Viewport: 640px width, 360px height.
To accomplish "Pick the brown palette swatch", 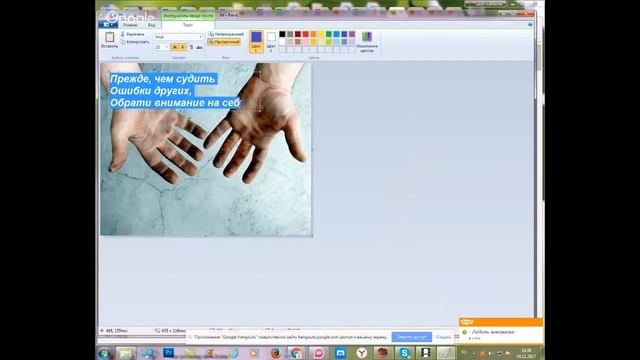I will pyautogui.click(x=298, y=42).
